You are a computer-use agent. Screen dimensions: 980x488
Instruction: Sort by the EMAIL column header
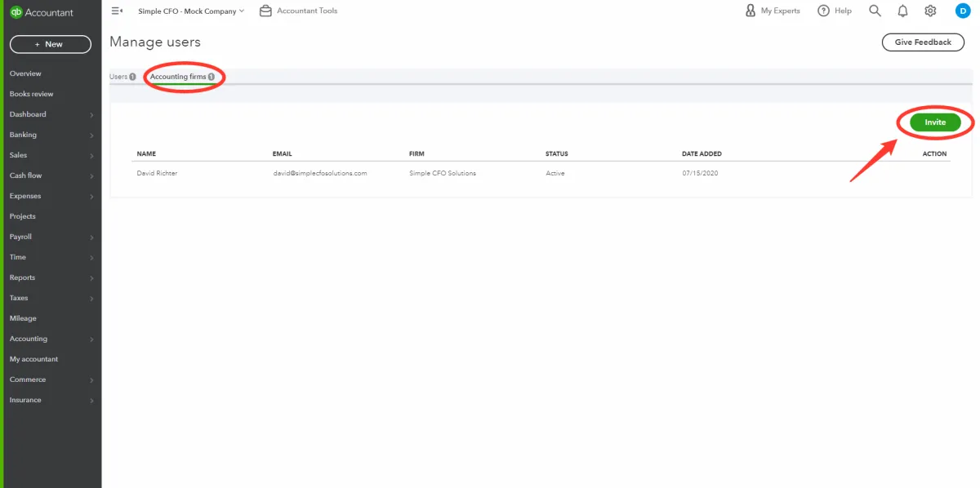pyautogui.click(x=283, y=153)
